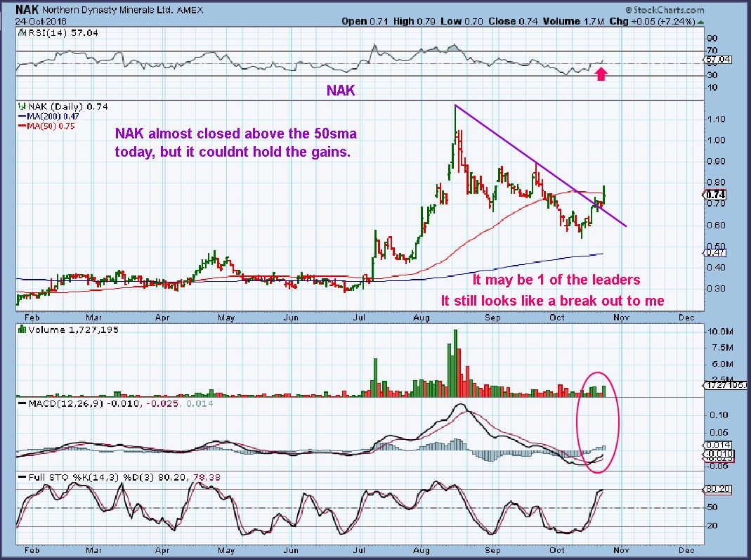
Task: Click the 0.30 price axis label
Action: click(x=716, y=288)
